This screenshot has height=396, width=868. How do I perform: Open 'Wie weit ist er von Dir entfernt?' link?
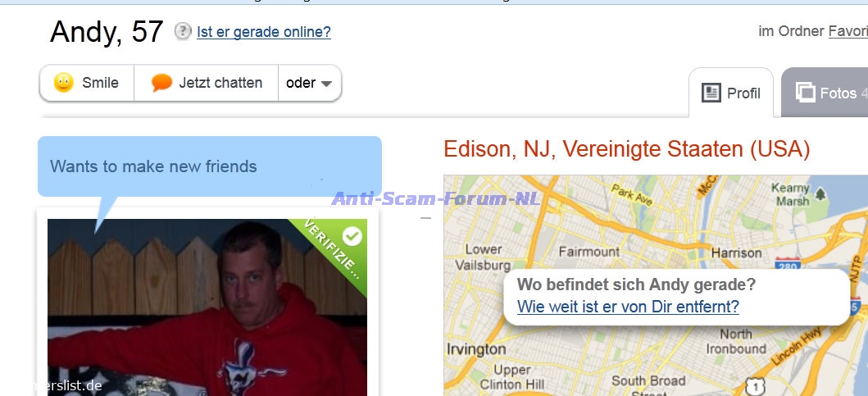click(628, 307)
